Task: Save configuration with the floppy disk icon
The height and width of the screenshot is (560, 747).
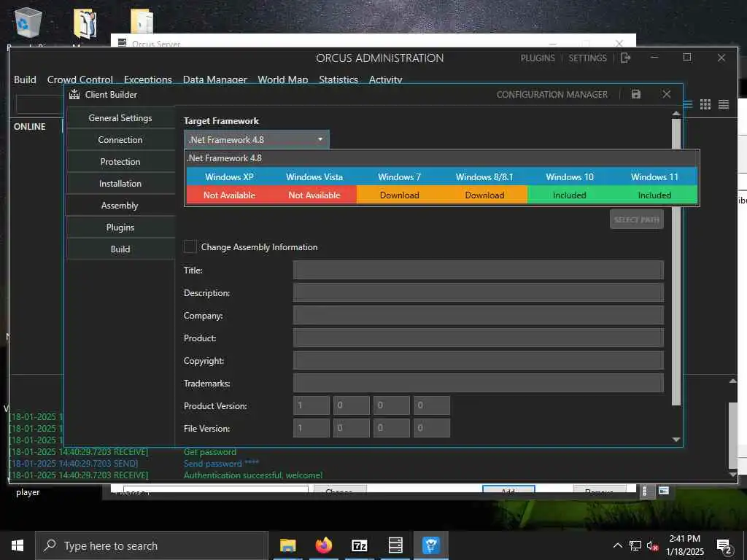Action: (636, 94)
